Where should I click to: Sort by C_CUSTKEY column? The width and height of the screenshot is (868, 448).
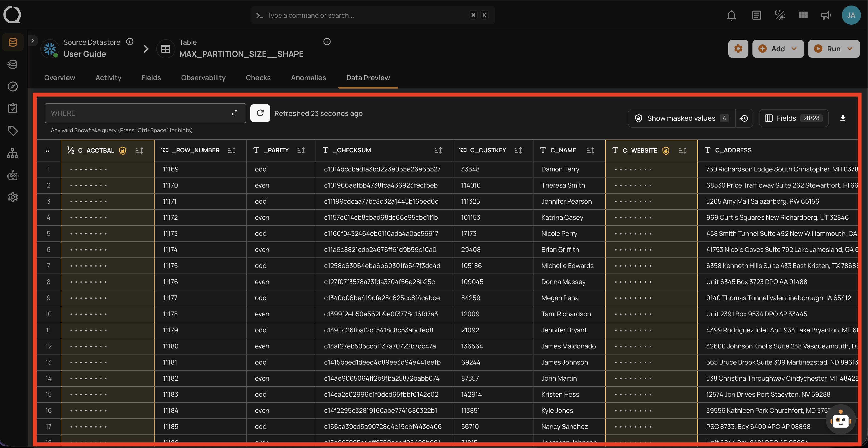coord(518,150)
